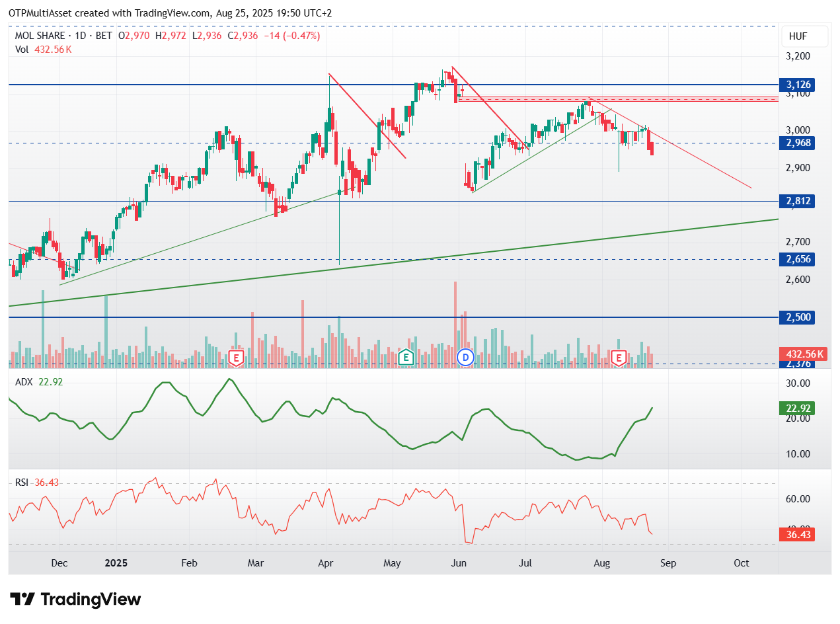Click the 2,600 price axis tick
This screenshot has height=624, width=840.
click(x=796, y=279)
